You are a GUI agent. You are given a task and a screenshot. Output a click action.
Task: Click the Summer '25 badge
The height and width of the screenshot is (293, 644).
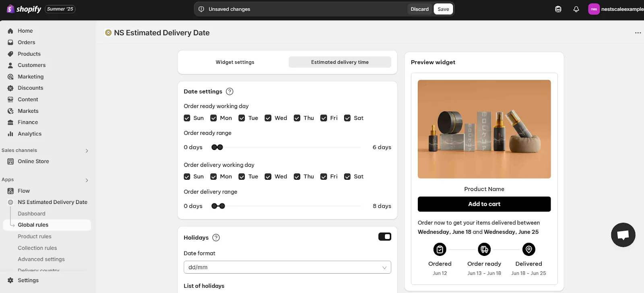[x=60, y=9]
